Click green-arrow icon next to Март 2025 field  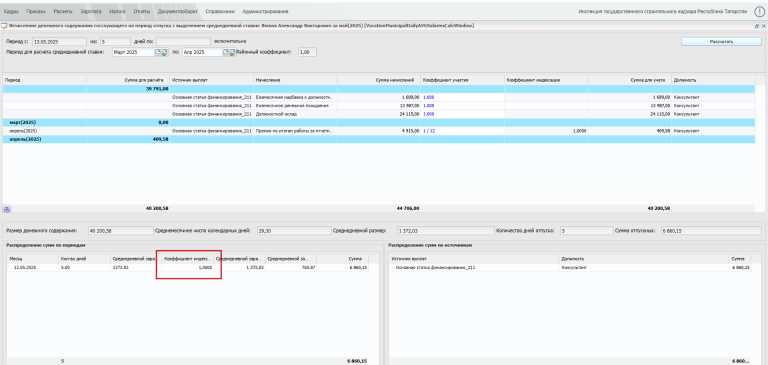165,52
